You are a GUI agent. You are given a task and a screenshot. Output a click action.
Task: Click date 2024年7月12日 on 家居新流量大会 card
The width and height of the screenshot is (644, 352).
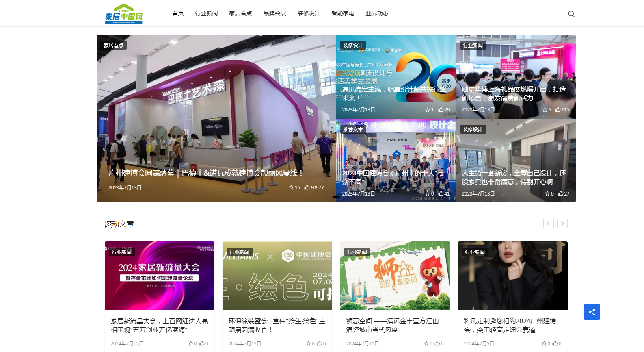[127, 343]
